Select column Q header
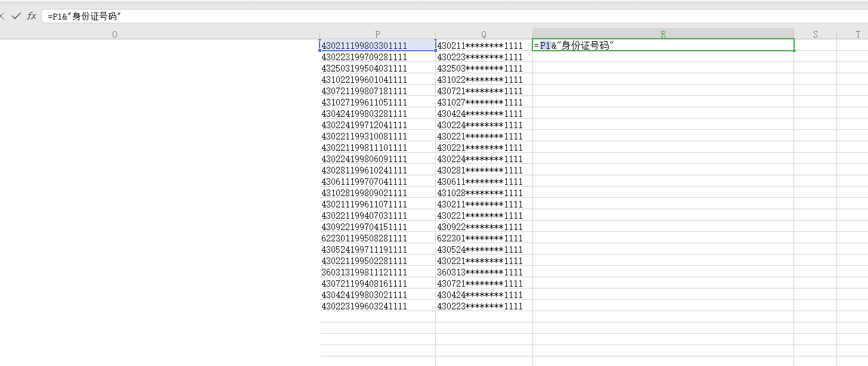 pos(483,35)
